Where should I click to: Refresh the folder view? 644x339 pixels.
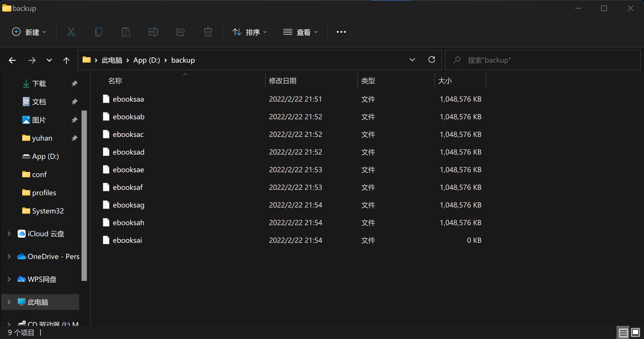pos(432,60)
